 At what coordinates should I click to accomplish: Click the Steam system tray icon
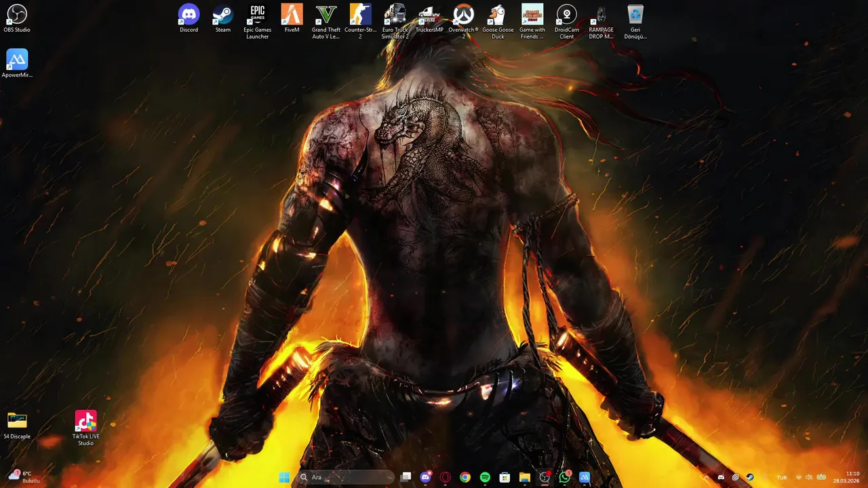point(750,477)
